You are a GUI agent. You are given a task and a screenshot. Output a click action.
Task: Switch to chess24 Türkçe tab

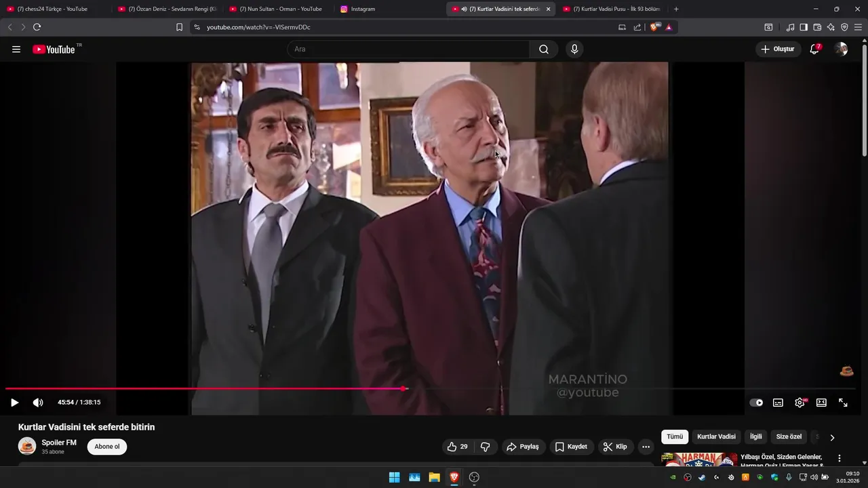click(52, 9)
